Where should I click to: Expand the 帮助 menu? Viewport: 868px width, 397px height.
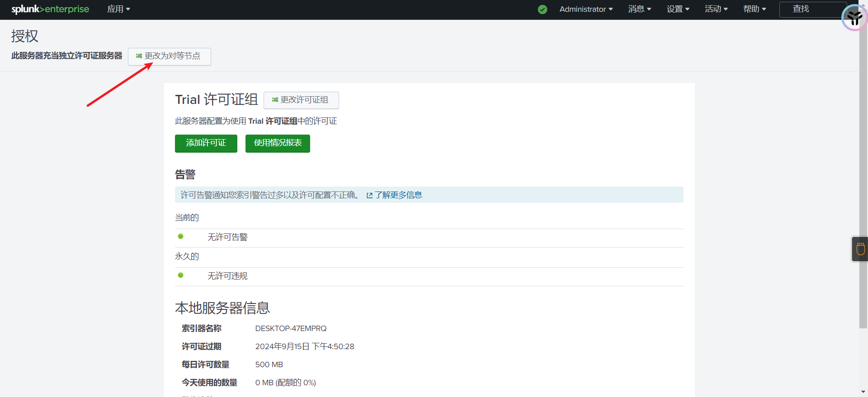[x=755, y=9]
